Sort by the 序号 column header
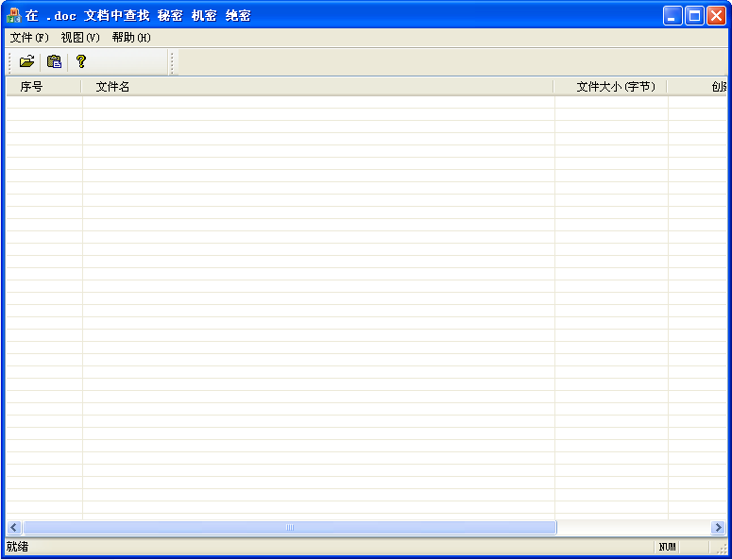732x560 pixels. coord(43,87)
